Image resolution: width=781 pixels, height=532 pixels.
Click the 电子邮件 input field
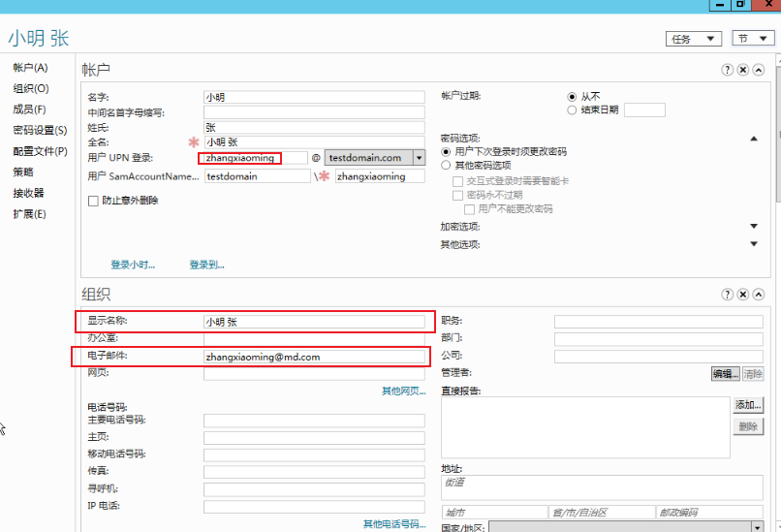pos(314,357)
